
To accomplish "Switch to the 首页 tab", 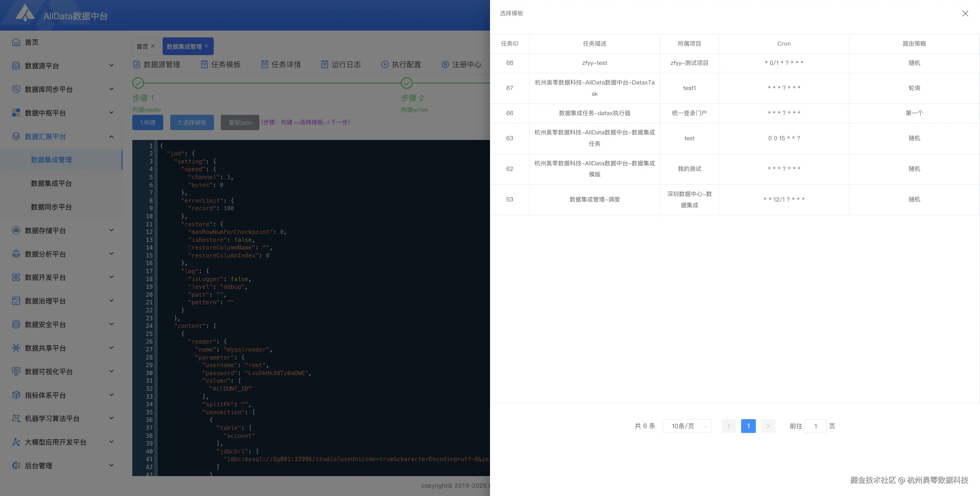I will point(142,46).
